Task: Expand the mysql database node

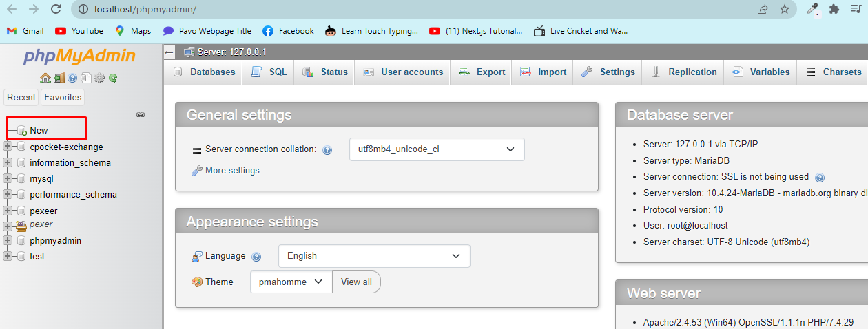Action: click(8, 179)
